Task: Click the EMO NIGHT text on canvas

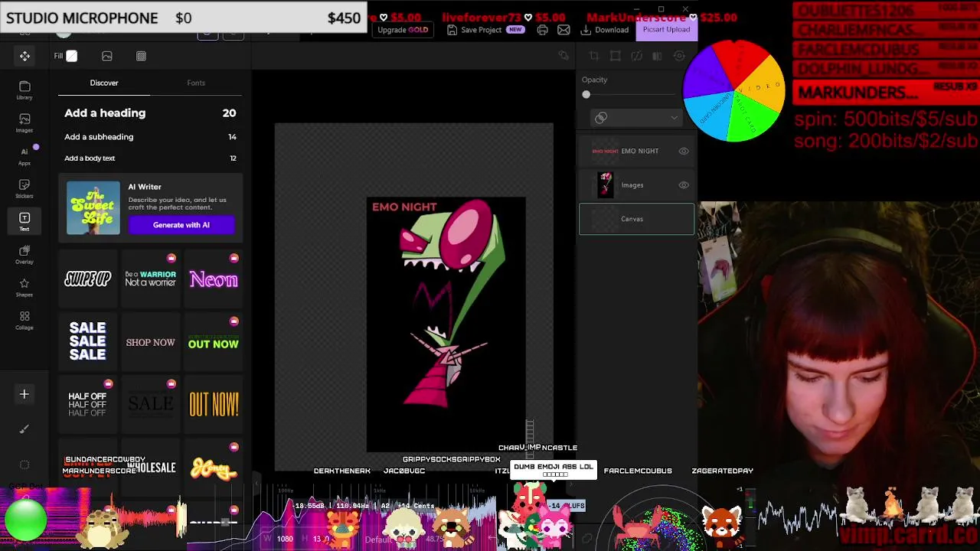Action: point(404,207)
